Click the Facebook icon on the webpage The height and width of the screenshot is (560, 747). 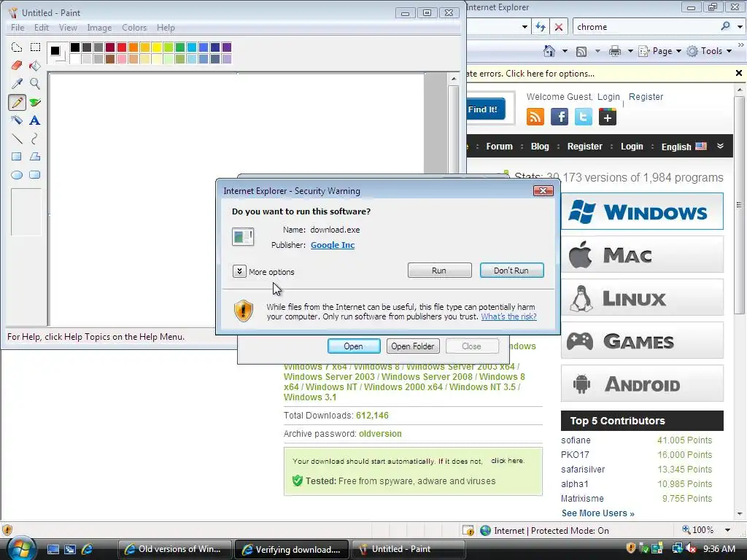click(x=560, y=117)
